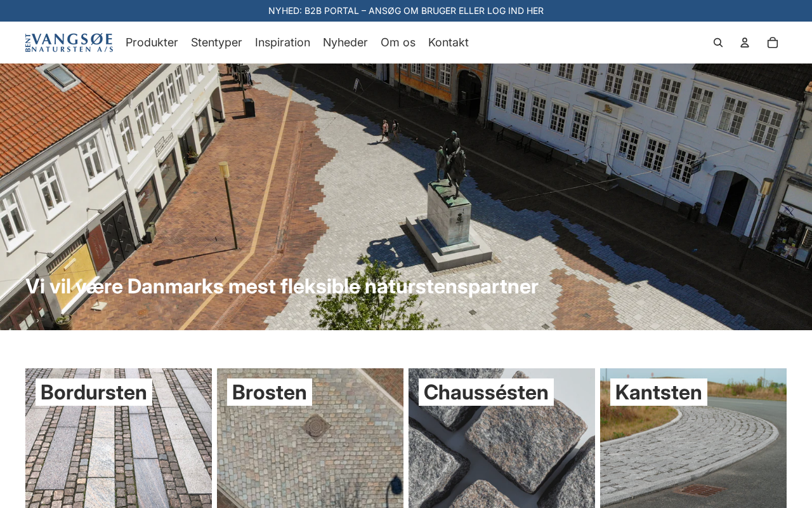Click the Vangsøe Natursten logo
This screenshot has height=508, width=812.
point(69,43)
